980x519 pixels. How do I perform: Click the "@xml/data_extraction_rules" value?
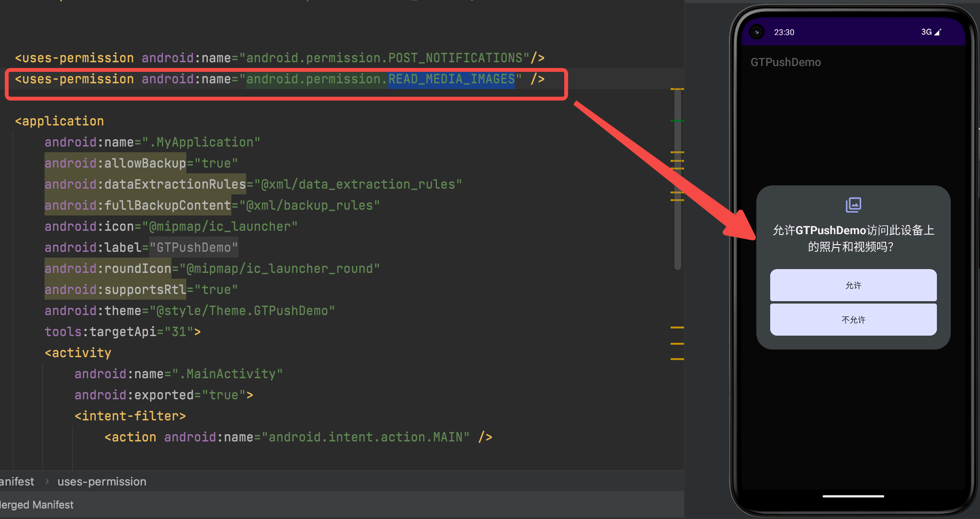tap(358, 184)
